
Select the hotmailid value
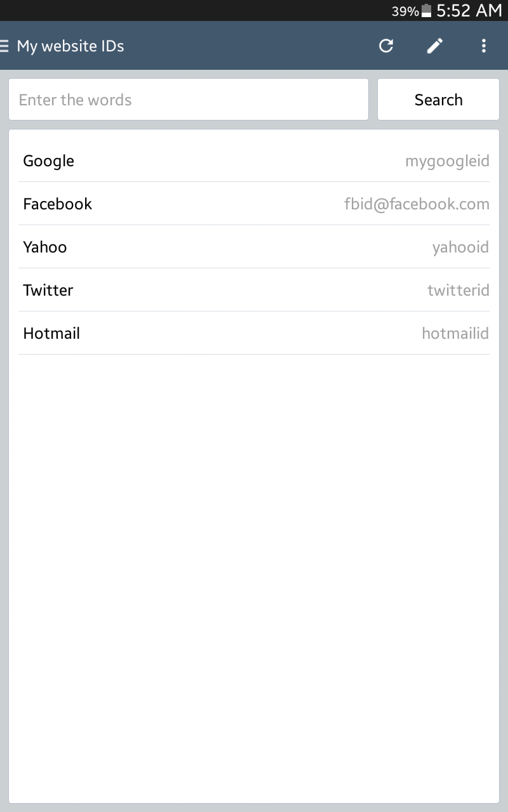coord(455,334)
